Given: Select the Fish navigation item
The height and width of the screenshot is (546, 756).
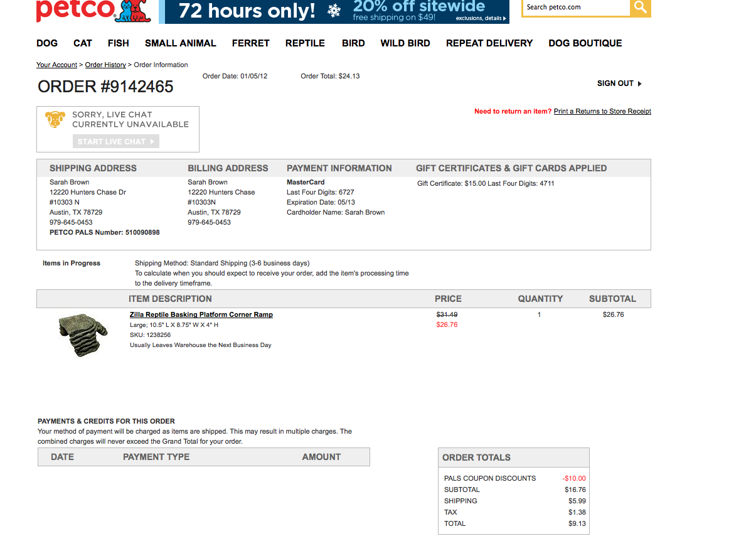Looking at the screenshot, I should tap(118, 43).
